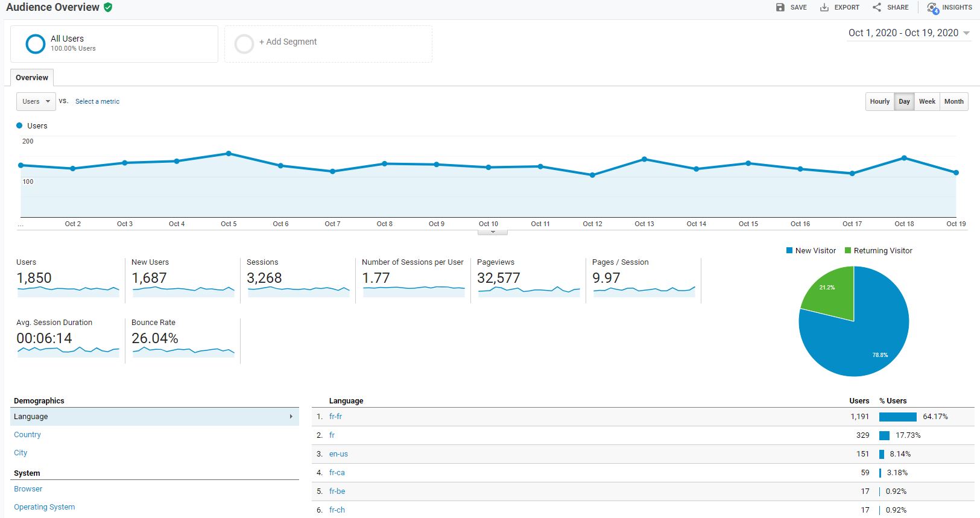Click the blue New Visitor legend square
The image size is (980, 518).
[x=789, y=251]
